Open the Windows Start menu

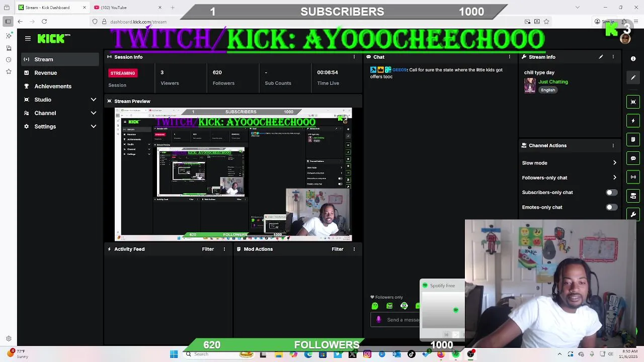click(174, 354)
